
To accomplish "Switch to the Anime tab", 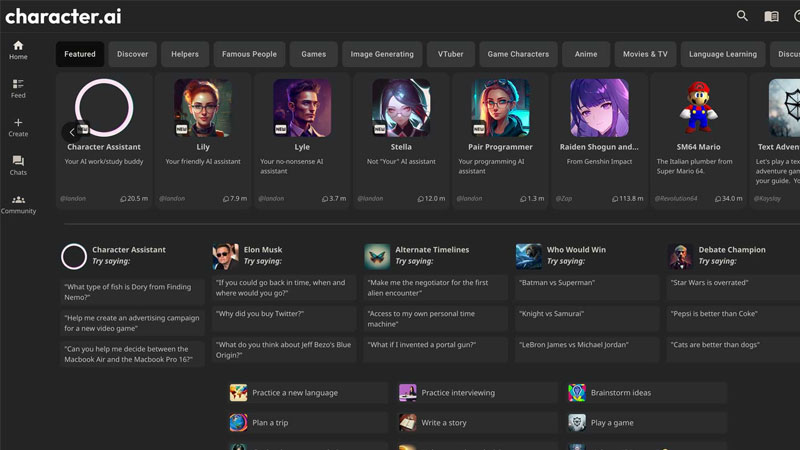I will tap(586, 54).
